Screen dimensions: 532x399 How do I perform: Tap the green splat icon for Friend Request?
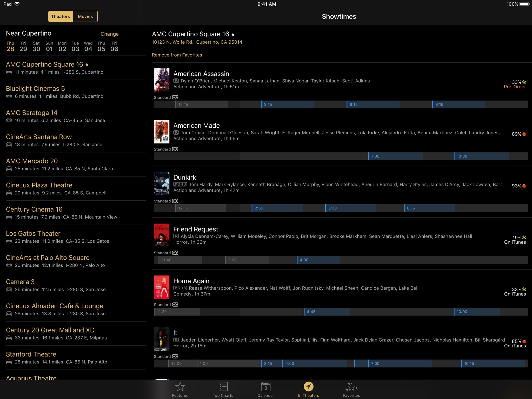pos(524,238)
